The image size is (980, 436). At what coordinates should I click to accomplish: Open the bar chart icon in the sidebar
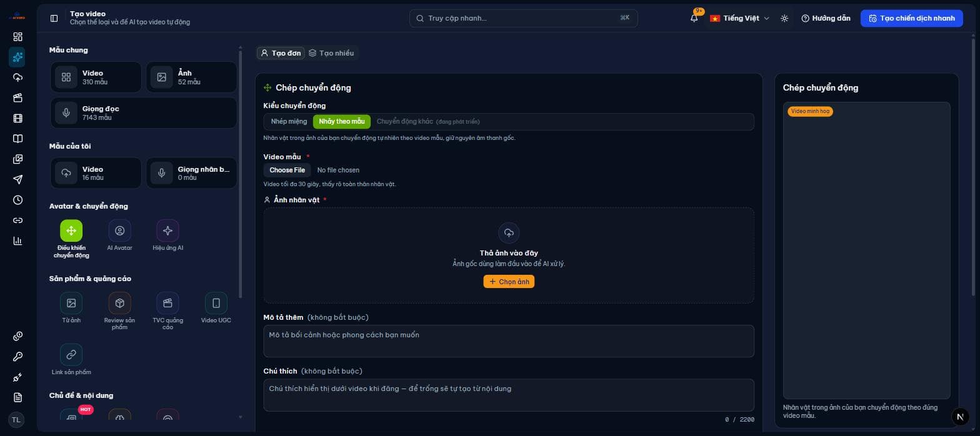17,240
